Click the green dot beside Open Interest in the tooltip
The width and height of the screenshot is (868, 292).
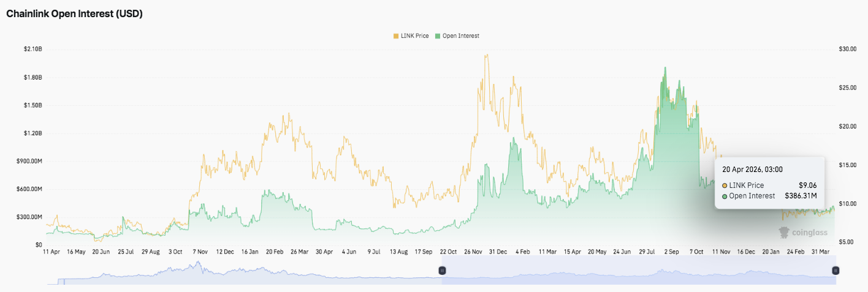click(x=725, y=197)
